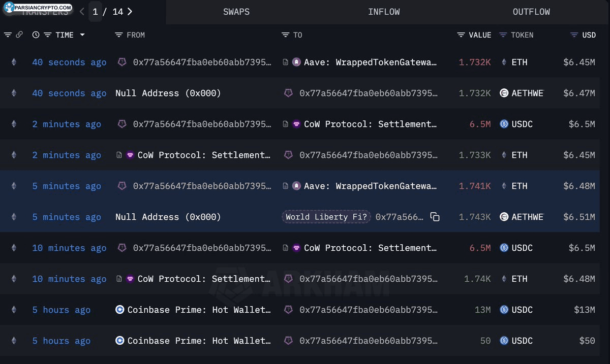Click the ETH token icon in the 1.732K row
The width and height of the screenshot is (610, 364).
click(504, 62)
